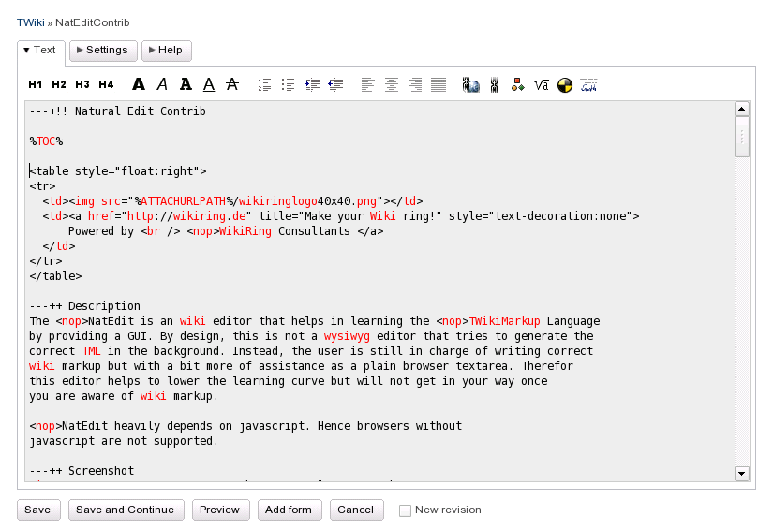Image resolution: width=773 pixels, height=532 pixels.
Task: Insert a bulleted list
Action: click(288, 84)
